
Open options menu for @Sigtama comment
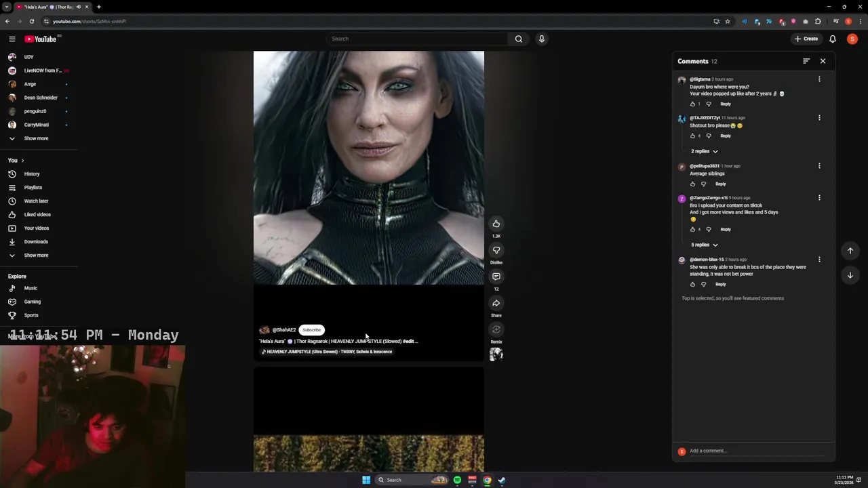pyautogui.click(x=819, y=79)
